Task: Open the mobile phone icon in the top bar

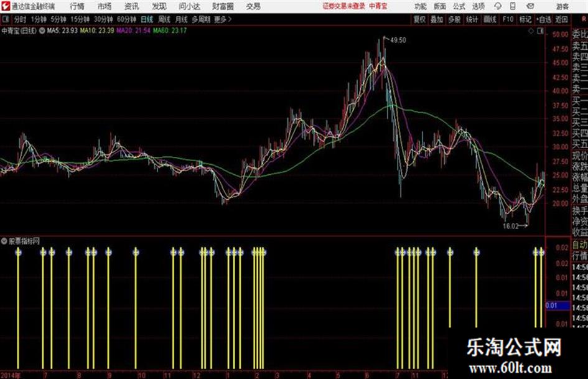Action: (513, 6)
